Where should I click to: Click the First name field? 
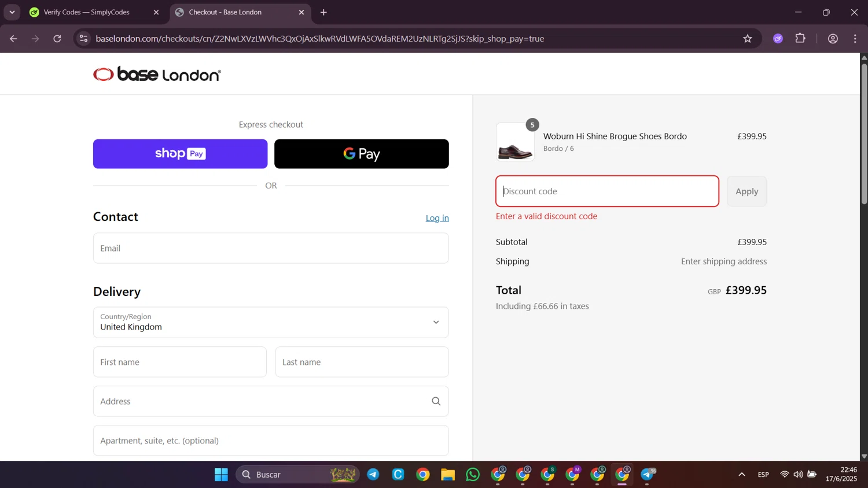click(180, 362)
